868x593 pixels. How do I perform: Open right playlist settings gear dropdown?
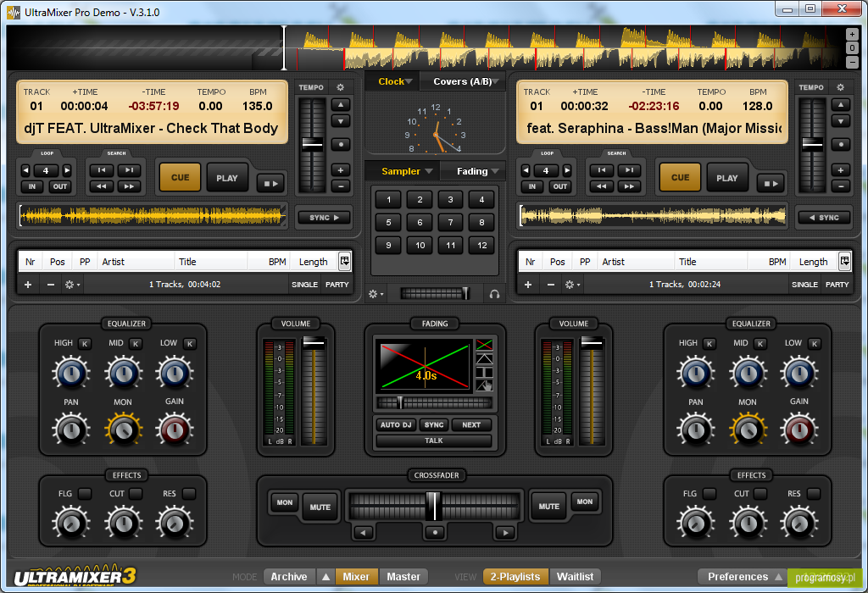click(572, 285)
